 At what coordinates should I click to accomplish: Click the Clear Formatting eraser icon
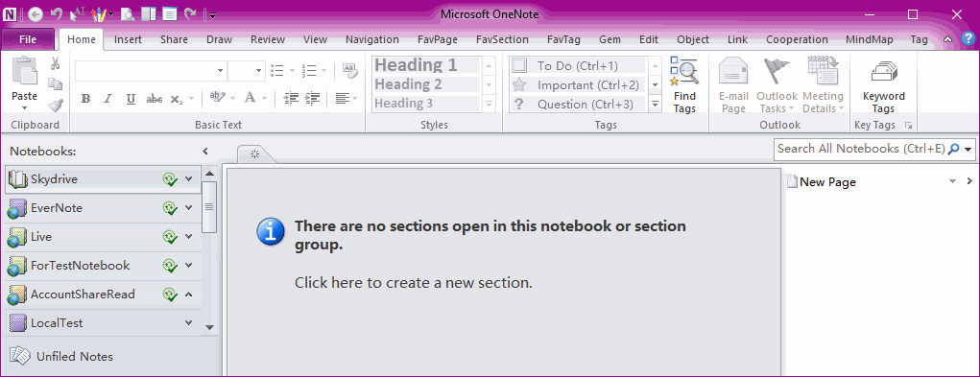pyautogui.click(x=350, y=71)
